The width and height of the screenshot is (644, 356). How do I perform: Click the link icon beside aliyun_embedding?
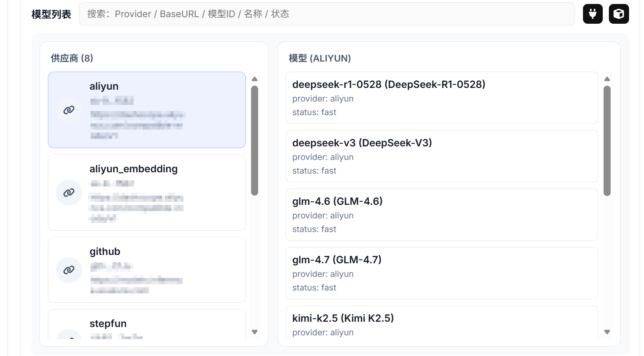click(x=69, y=193)
